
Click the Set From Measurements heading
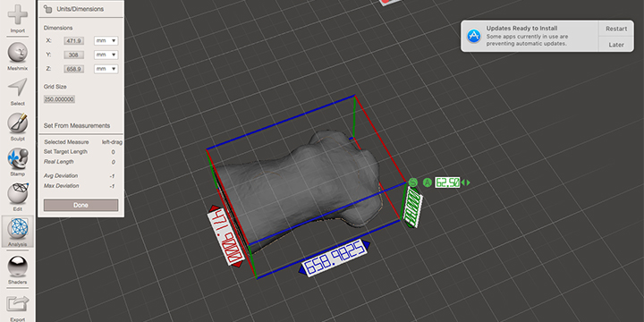(x=77, y=126)
